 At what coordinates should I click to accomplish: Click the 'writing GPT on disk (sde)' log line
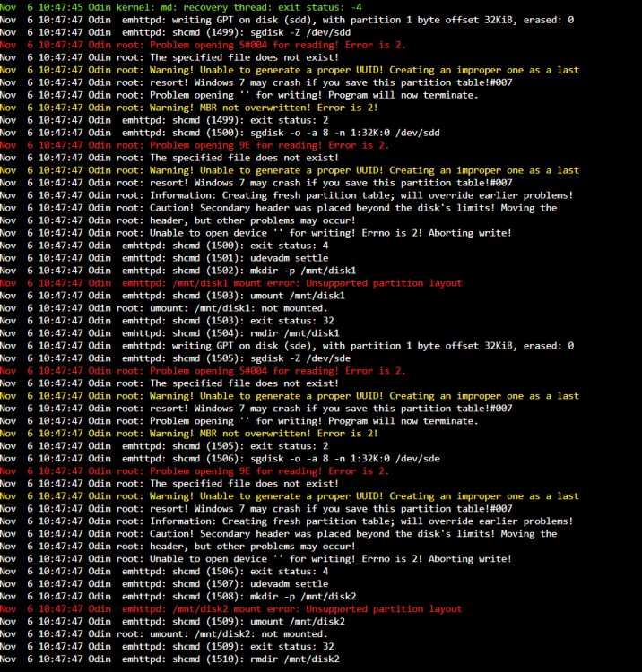point(287,346)
